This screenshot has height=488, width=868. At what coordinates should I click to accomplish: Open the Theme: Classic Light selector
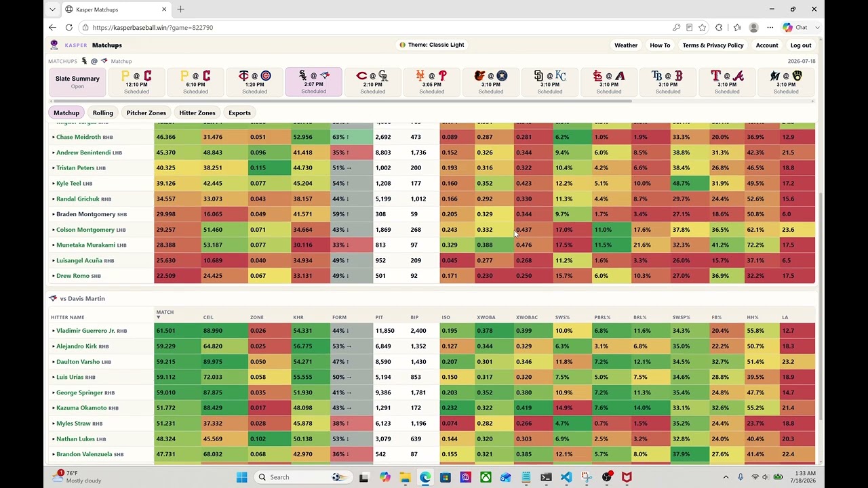432,45
